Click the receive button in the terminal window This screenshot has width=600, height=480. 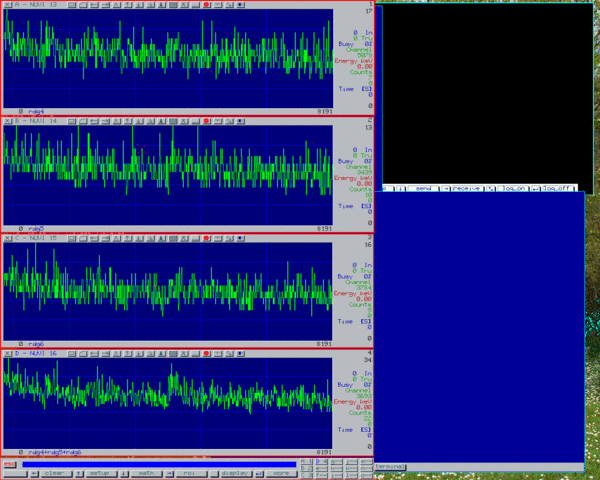click(468, 188)
